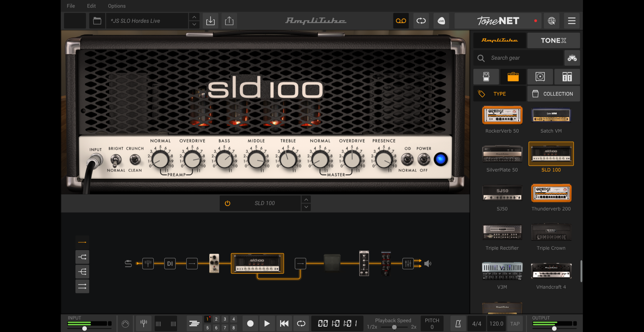The width and height of the screenshot is (644, 332).
Task: Rewind to start in the transport
Action: click(x=284, y=324)
